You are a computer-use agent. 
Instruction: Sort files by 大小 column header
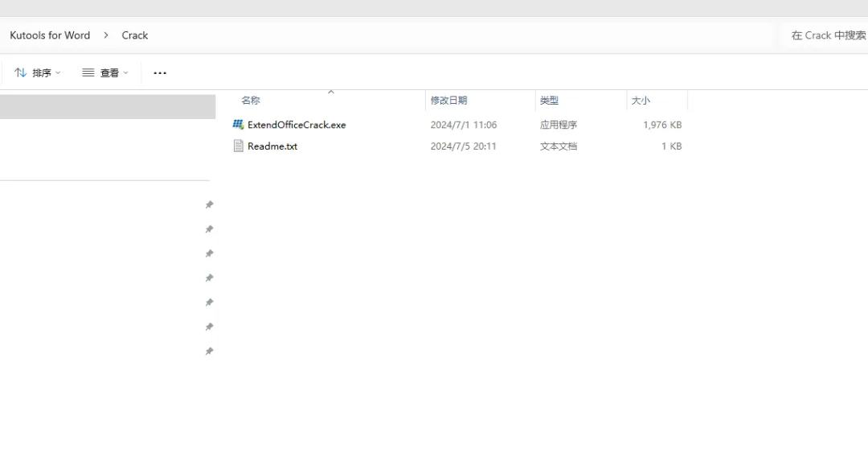tap(641, 101)
